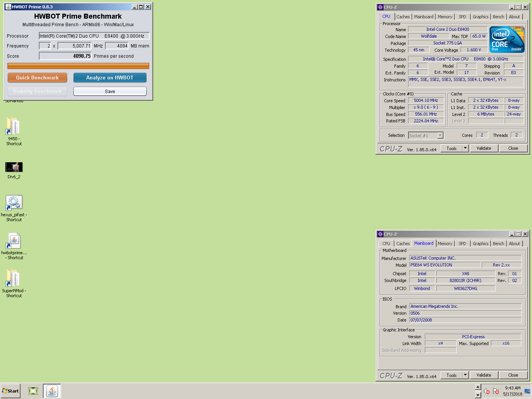Click the top CPU-Z window title icon
Image resolution: width=532 pixels, height=399 pixels.
[380, 7]
